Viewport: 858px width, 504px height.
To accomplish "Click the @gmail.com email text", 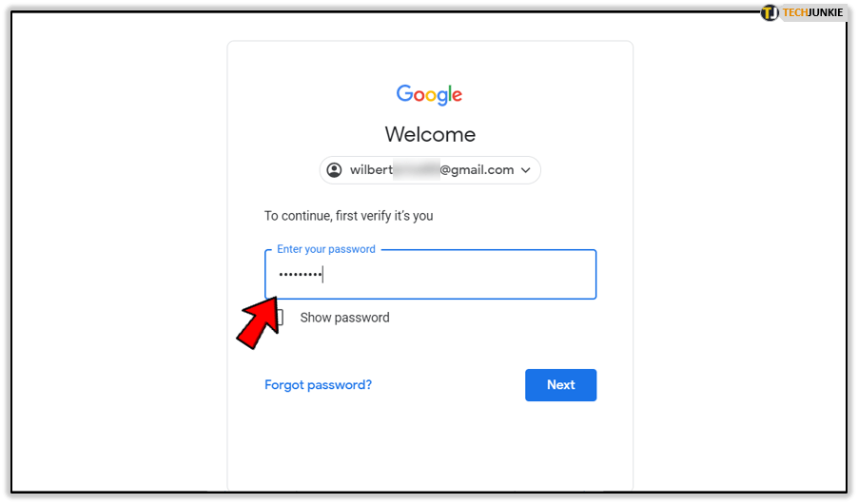I will (x=477, y=170).
